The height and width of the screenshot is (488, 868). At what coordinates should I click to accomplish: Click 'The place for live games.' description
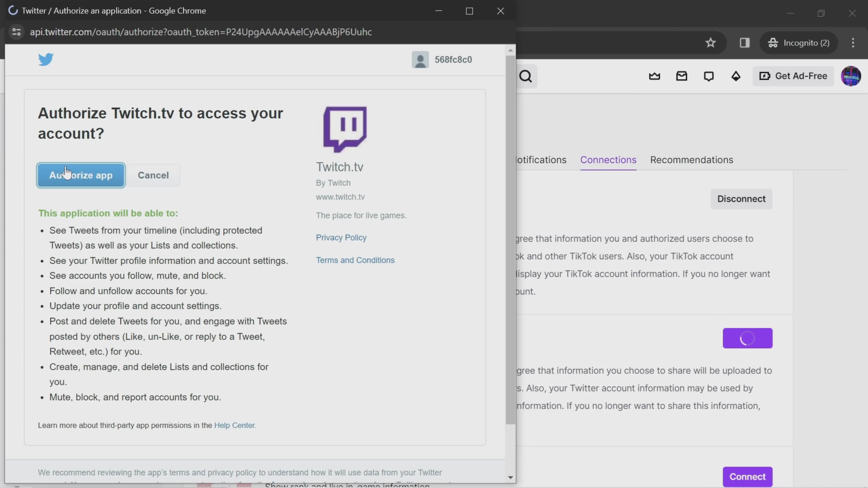click(x=361, y=216)
